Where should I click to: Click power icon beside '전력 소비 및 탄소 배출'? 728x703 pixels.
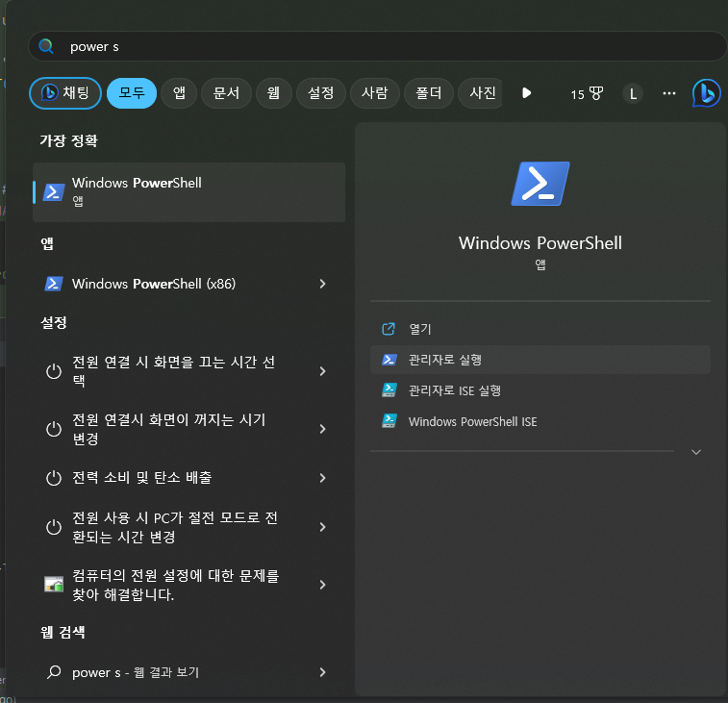54,478
